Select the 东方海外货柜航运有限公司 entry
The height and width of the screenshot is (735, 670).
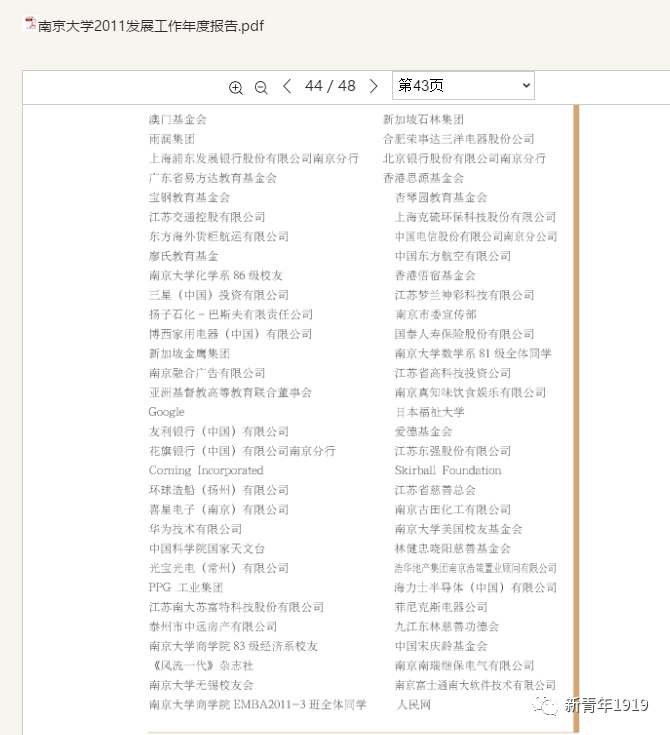tap(218, 237)
